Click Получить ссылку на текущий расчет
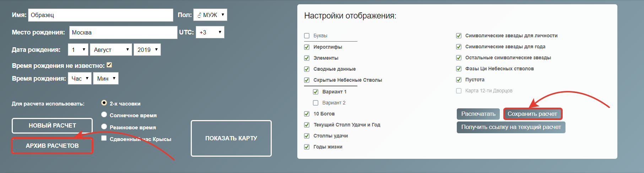 pos(511,127)
